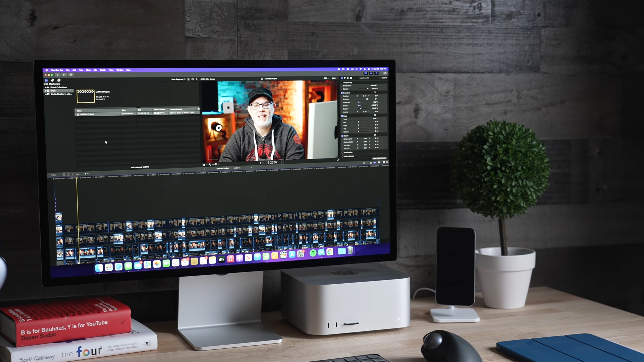
Task: Select Untitled Project in the browser list
Action: tap(87, 114)
